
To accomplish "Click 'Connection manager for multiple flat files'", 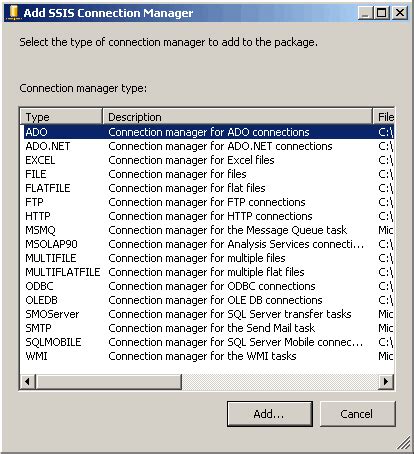I will [x=206, y=272].
